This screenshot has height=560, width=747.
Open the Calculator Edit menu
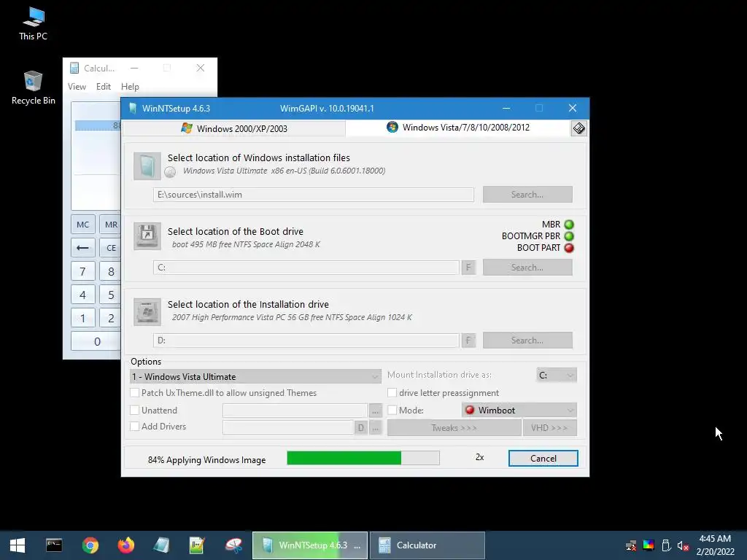click(x=104, y=87)
